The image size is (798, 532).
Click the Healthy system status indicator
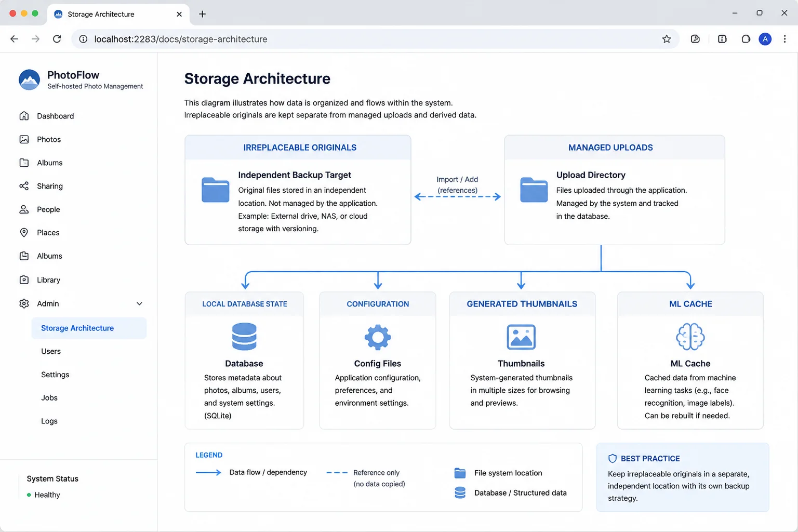coord(44,495)
